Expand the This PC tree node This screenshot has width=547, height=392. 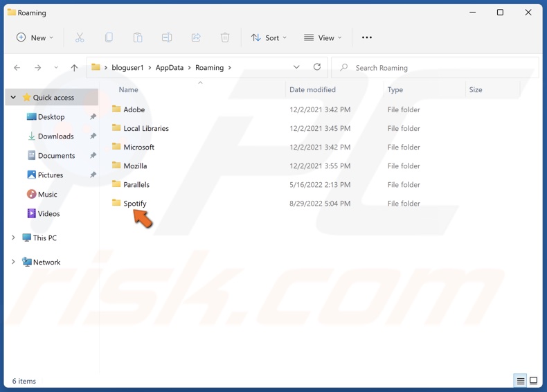(x=13, y=238)
